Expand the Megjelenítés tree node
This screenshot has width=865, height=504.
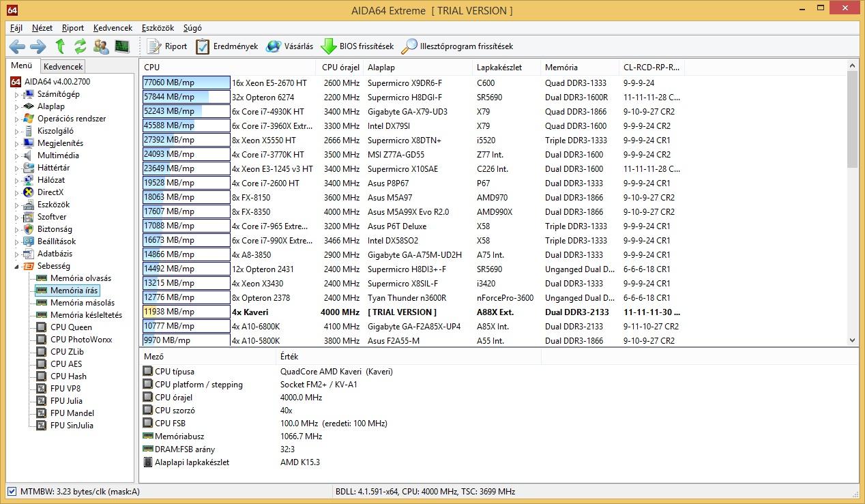coord(16,143)
